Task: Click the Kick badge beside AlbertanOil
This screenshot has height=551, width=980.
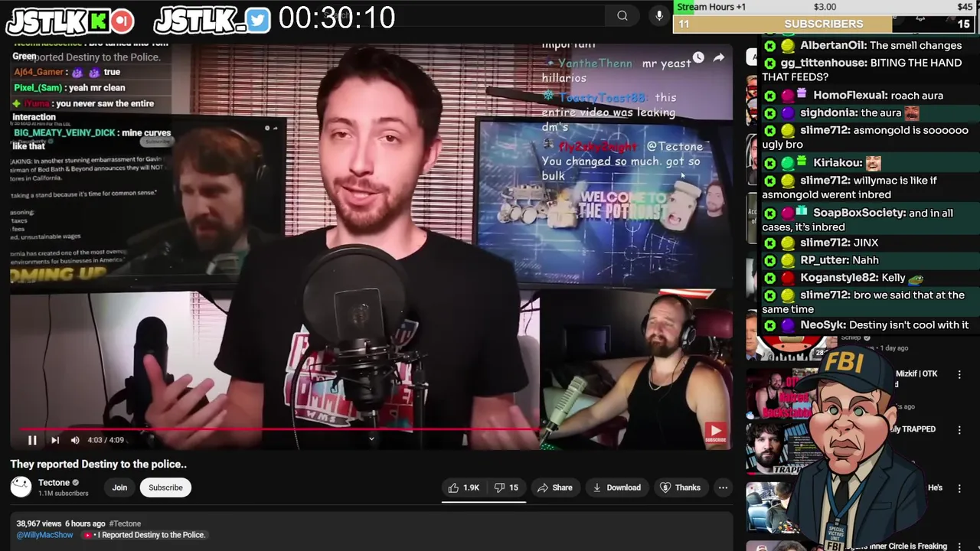Action: point(769,46)
